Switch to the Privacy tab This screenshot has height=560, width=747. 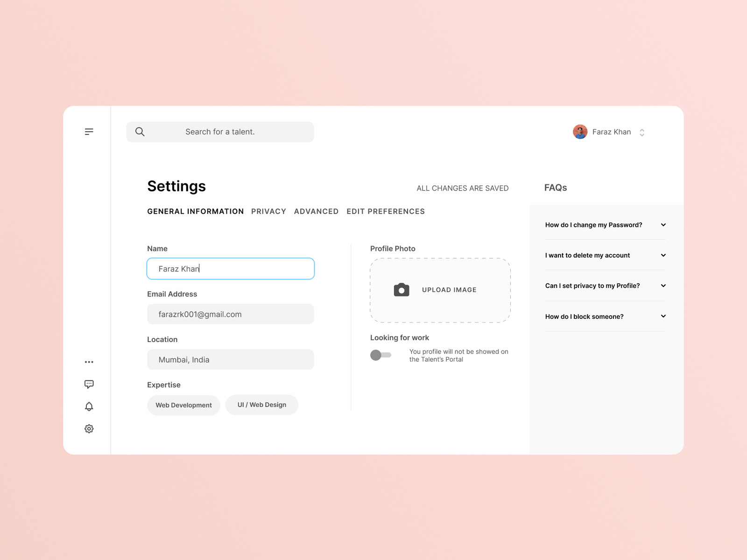coord(268,211)
